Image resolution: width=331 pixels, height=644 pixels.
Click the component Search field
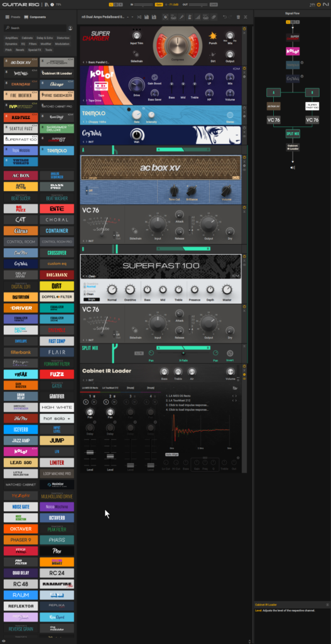point(35,28)
